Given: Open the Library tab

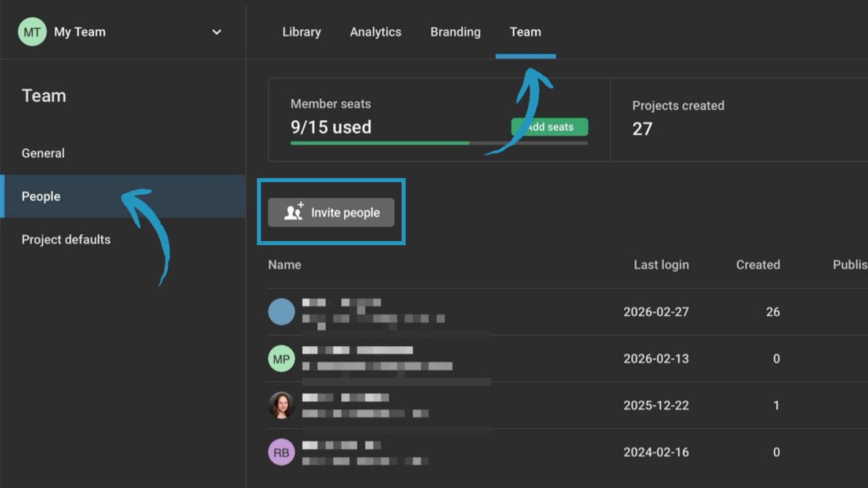Looking at the screenshot, I should click(x=301, y=32).
